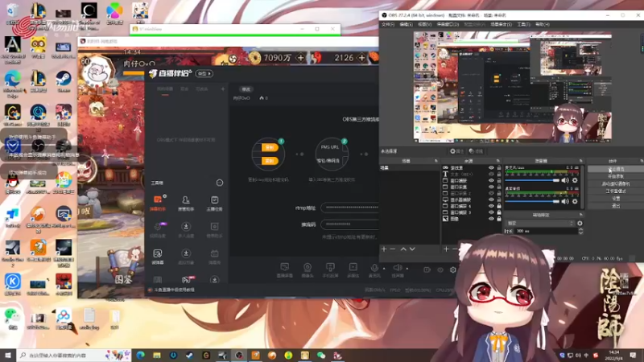The image size is (644, 362).
Task: Add a source with plus icon
Action: pyautogui.click(x=446, y=249)
